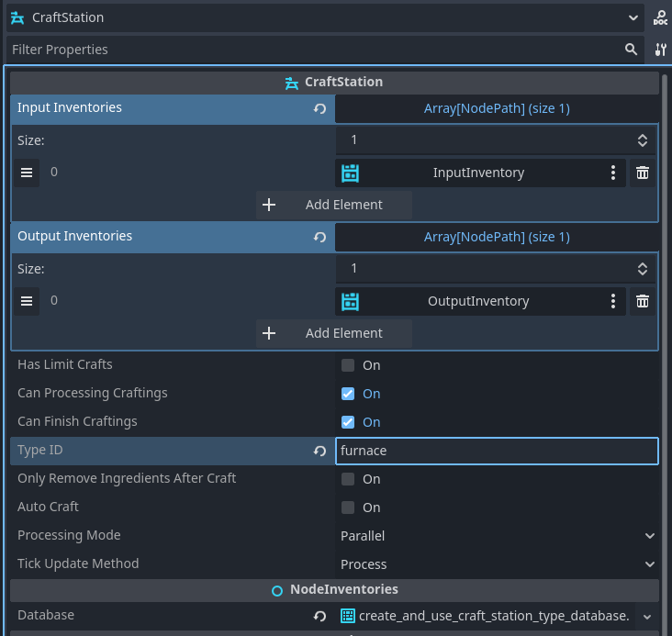Select the Has Limit Crafts label
Image resolution: width=672 pixels, height=636 pixels.
tap(64, 364)
